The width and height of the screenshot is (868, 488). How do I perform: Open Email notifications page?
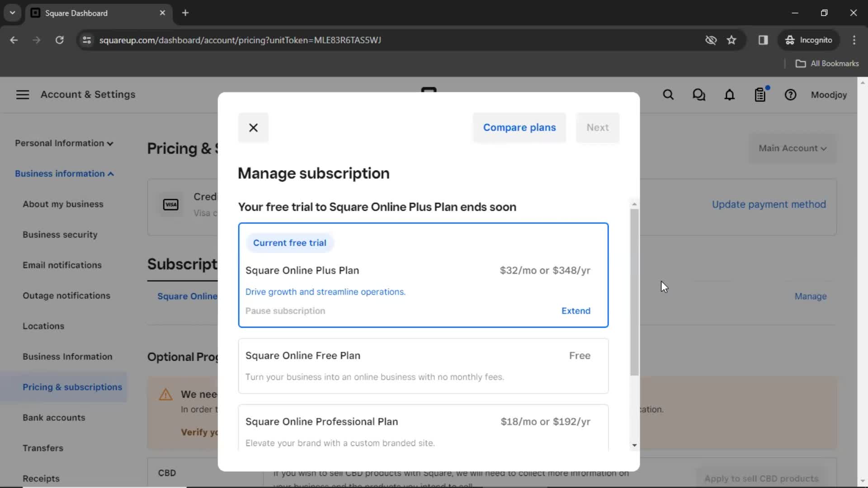coord(62,265)
